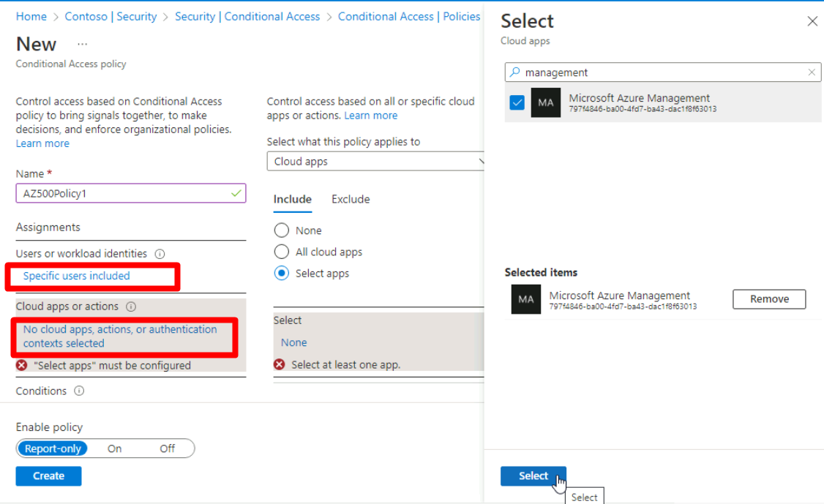
Task: Remove Microsoft Azure Management from selected items
Action: (769, 299)
